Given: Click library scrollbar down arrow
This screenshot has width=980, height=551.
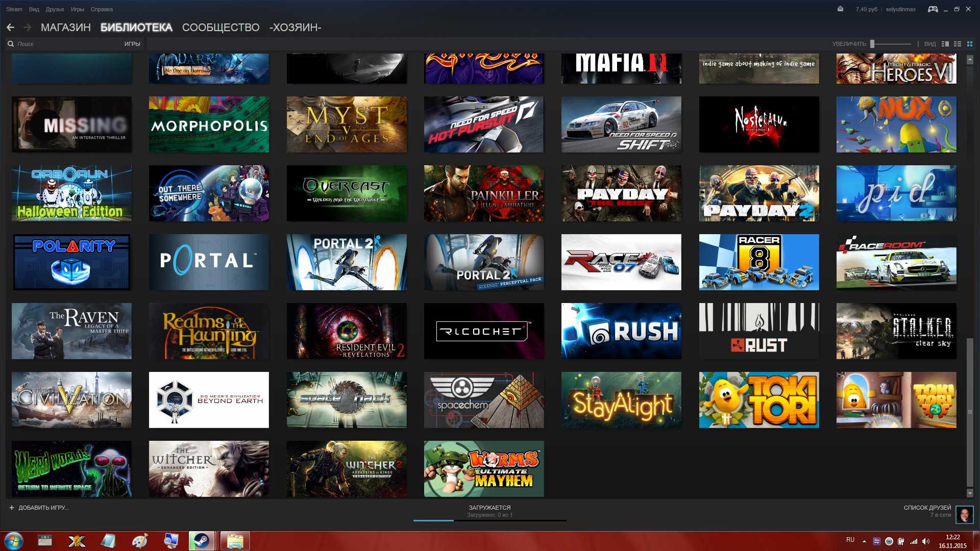Looking at the screenshot, I should click(x=970, y=493).
